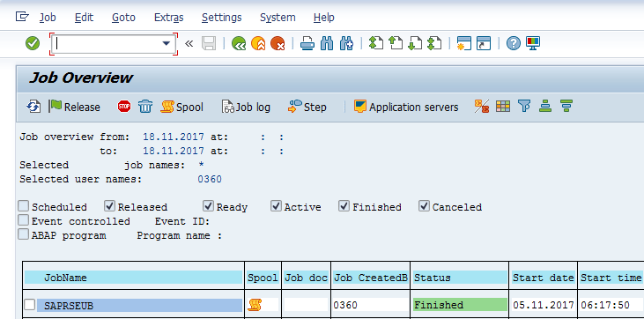Go to the next page icon
644x319 pixels.
coord(415,43)
